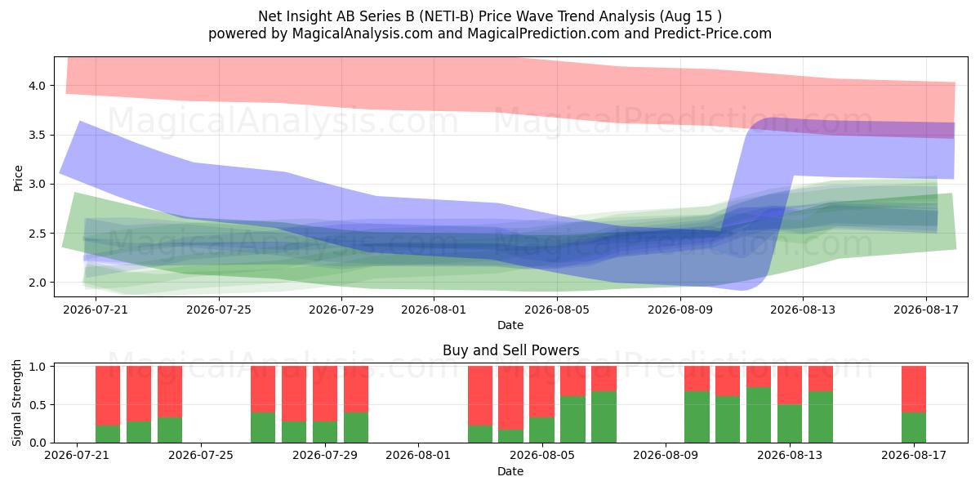Click the 2026-08-05 tick on the price chart
Image resolution: width=980 pixels, height=490 pixels.
pos(555,310)
